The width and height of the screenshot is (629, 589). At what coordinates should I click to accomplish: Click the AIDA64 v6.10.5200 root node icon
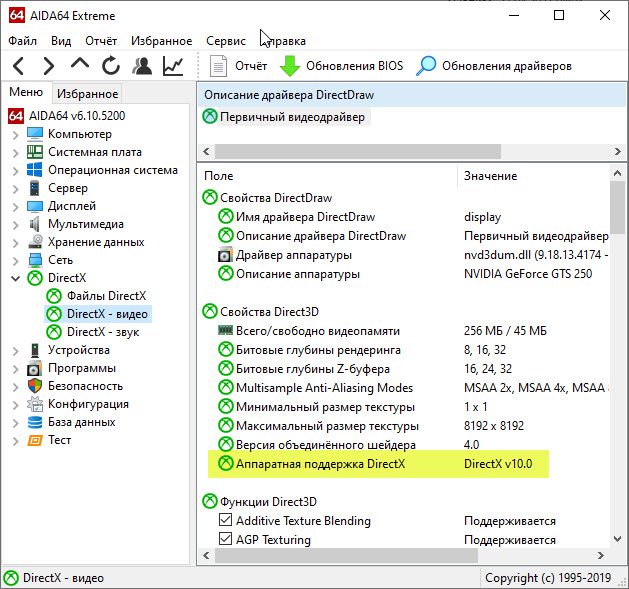pyautogui.click(x=16, y=116)
